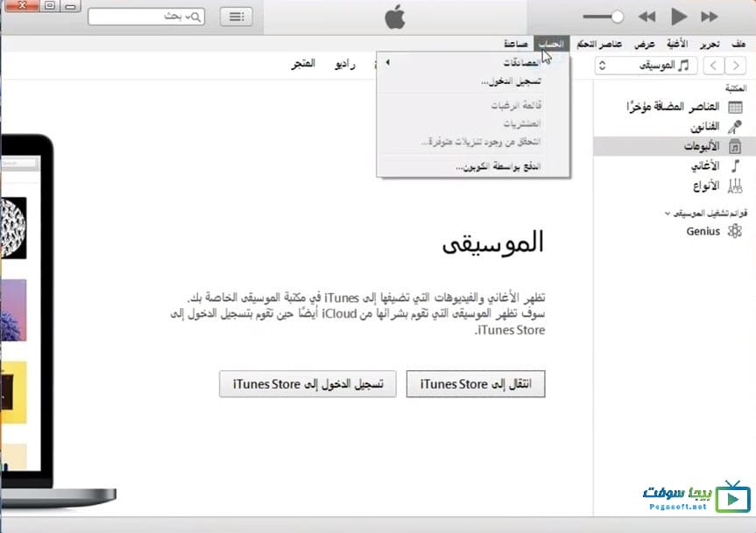Image resolution: width=756 pixels, height=533 pixels.
Task: Open the الموسيقى media type dropdown
Action: pyautogui.click(x=646, y=65)
